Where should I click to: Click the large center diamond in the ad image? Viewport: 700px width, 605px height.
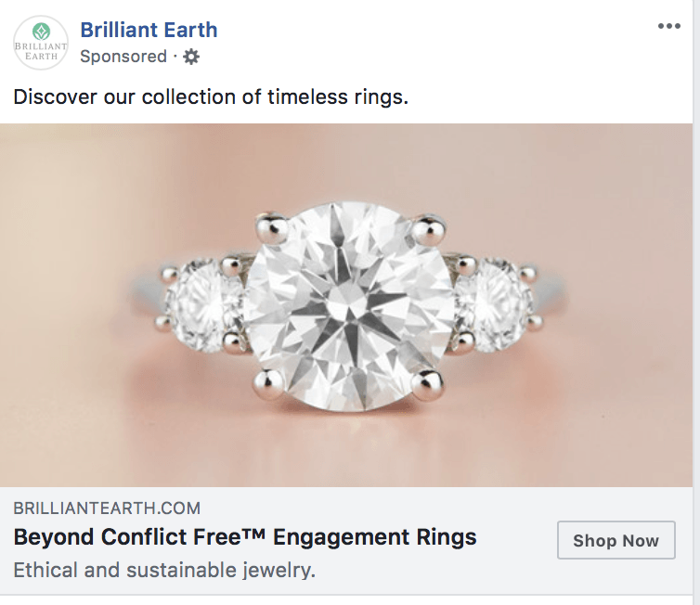(350, 306)
